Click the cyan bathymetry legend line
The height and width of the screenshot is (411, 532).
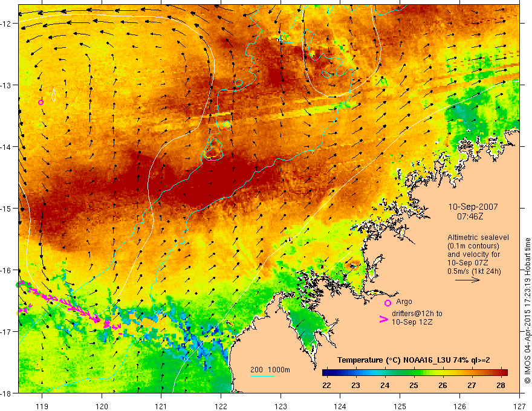click(x=262, y=376)
